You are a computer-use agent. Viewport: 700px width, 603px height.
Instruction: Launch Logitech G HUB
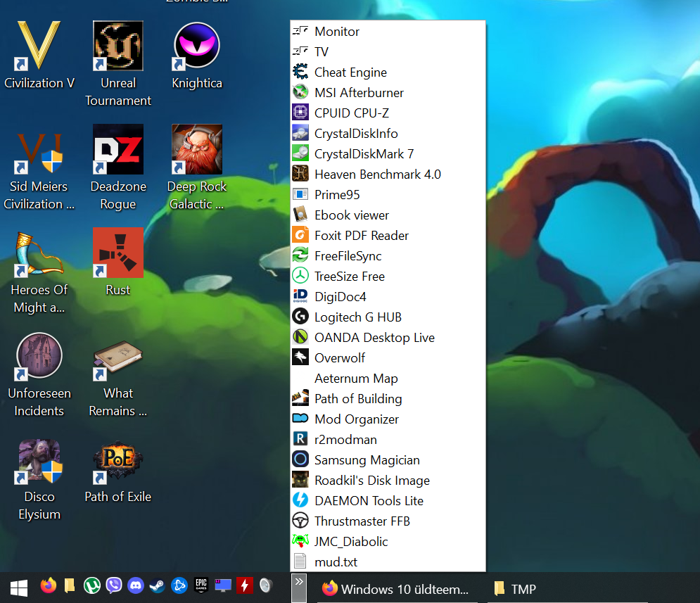point(388,317)
